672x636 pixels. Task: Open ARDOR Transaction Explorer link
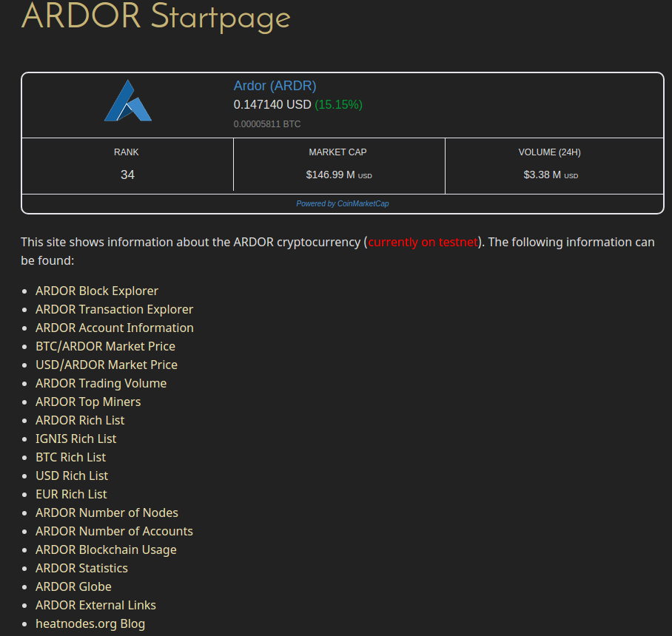(x=115, y=309)
